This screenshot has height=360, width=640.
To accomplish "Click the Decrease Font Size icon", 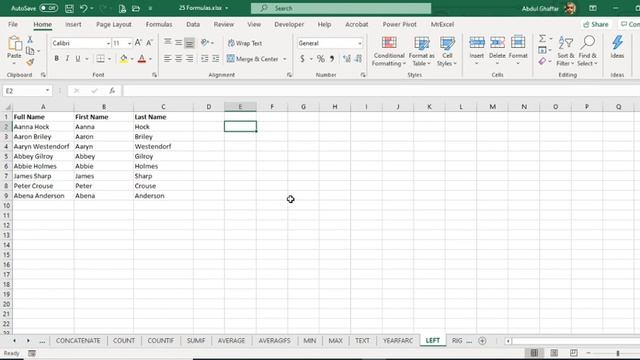I will (x=149, y=43).
